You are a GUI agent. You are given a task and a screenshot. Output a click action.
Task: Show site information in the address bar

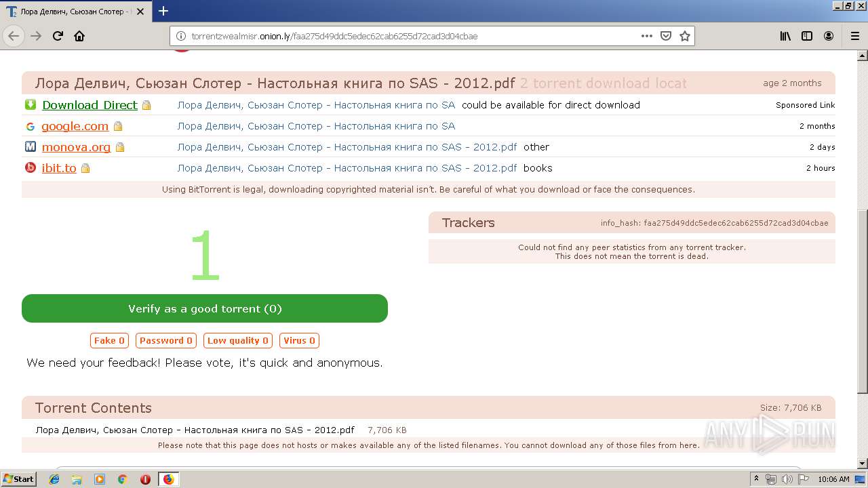[181, 36]
